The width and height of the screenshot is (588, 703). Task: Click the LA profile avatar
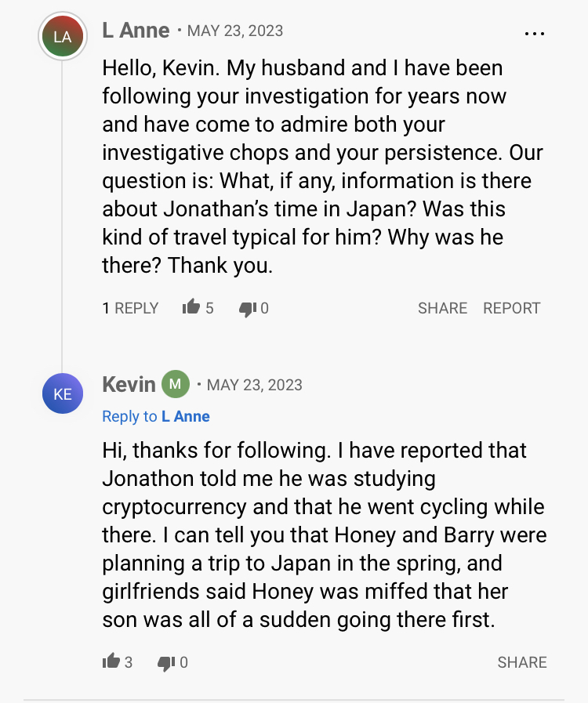click(62, 35)
